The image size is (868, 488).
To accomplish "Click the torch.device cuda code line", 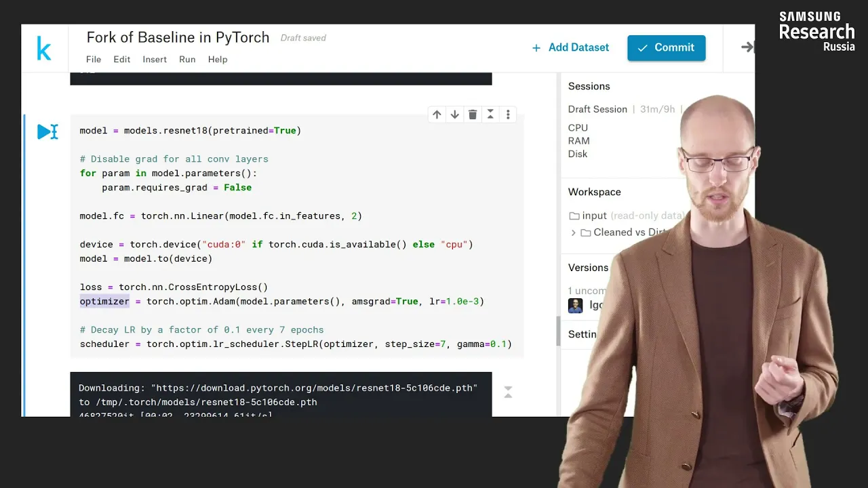I will pyautogui.click(x=277, y=245).
